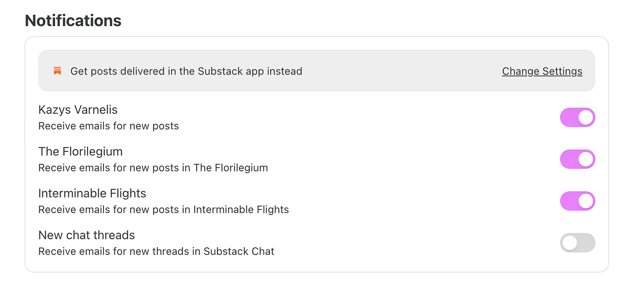Click "Get posts delivered in the Substack app" text
The image size is (644, 291).
186,71
